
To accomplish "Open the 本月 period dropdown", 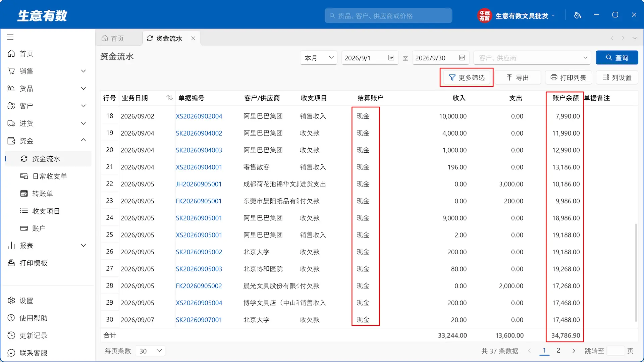I will pos(319,58).
